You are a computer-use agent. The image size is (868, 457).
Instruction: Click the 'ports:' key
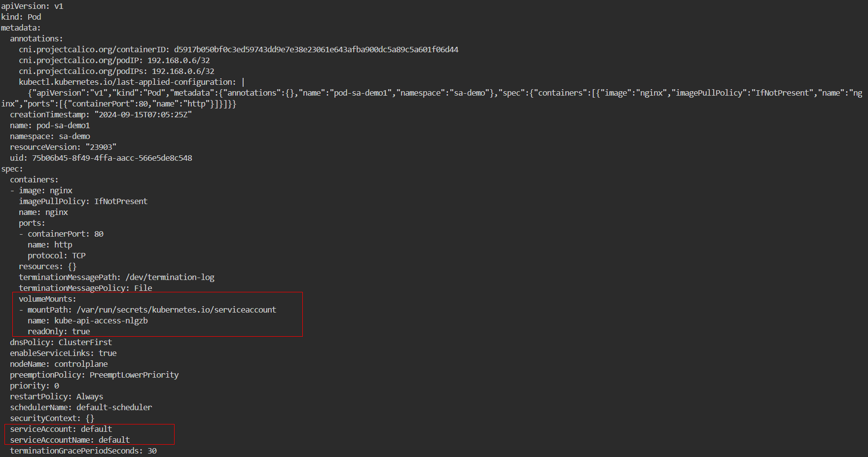[x=32, y=223]
